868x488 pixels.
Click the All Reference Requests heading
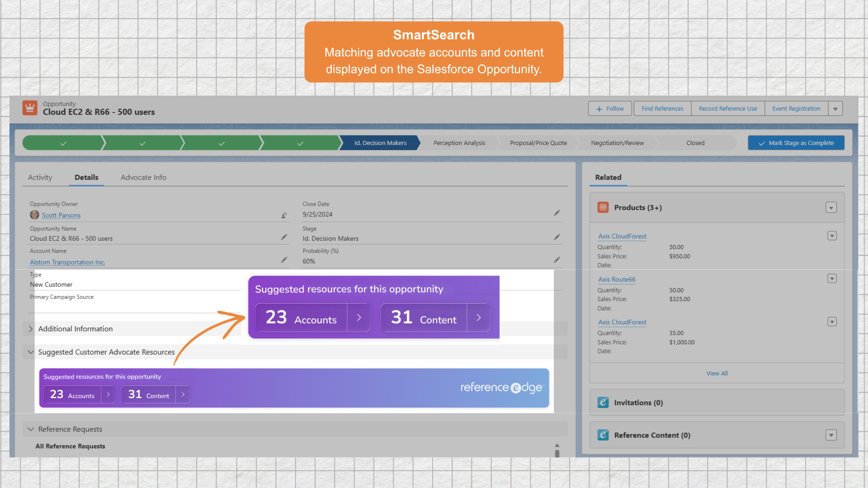click(70, 446)
